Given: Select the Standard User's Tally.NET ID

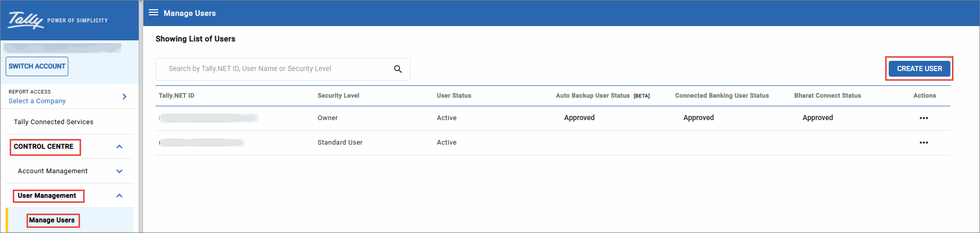Looking at the screenshot, I should [x=201, y=143].
